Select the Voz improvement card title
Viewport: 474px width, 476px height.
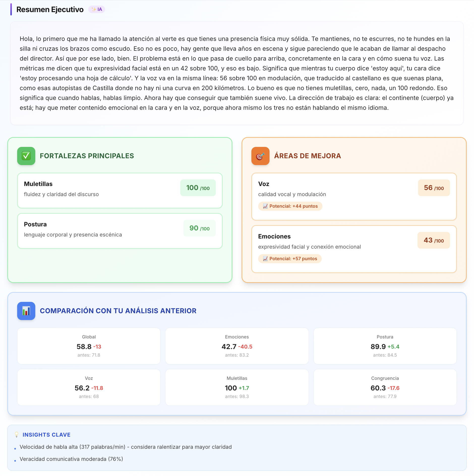tap(264, 184)
